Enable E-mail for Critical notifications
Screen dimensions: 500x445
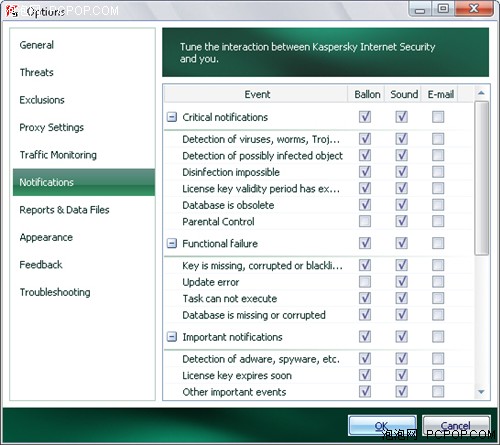[x=438, y=117]
